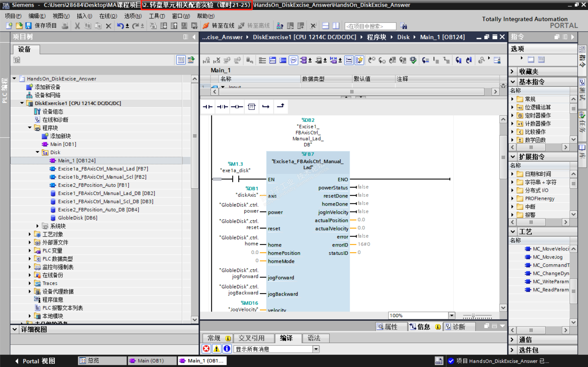Click the cut scissors icon
The image size is (588, 367).
(77, 26)
